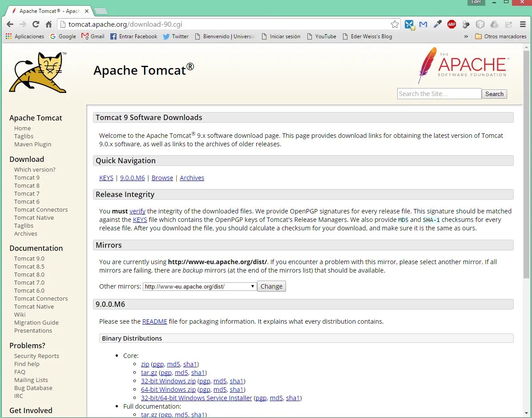
Task: Download the Core tar.gz distribution
Action: click(149, 373)
